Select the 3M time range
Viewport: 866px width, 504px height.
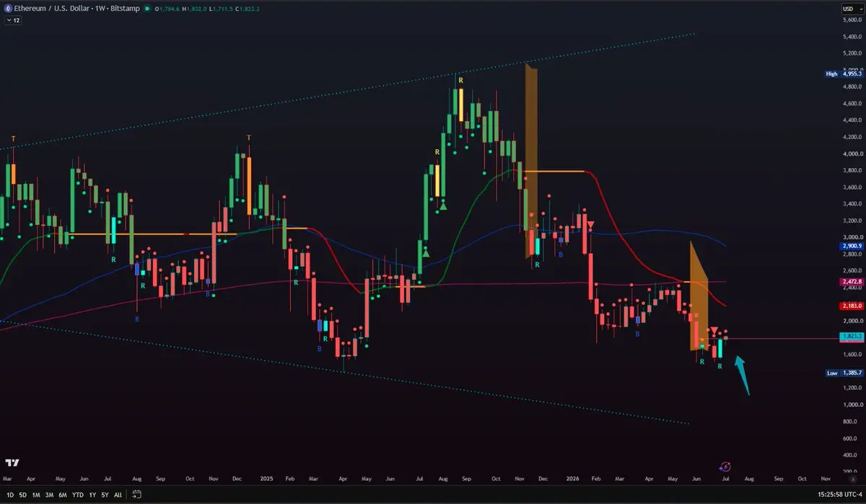tap(50, 495)
